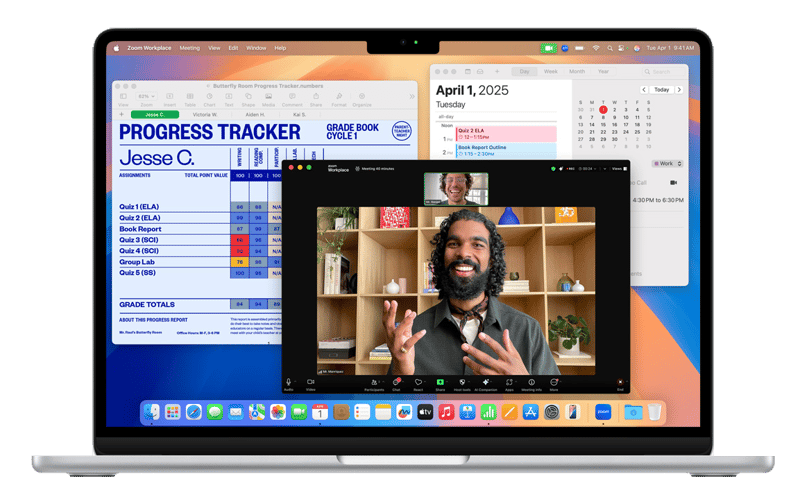
Task: Click the Text box tool in Numbers
Action: 229,100
